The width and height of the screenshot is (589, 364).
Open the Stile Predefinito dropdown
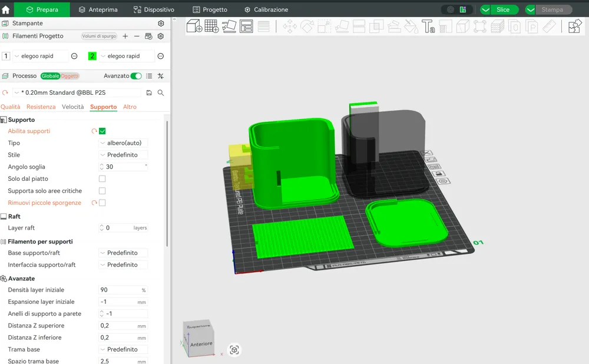pyautogui.click(x=123, y=155)
